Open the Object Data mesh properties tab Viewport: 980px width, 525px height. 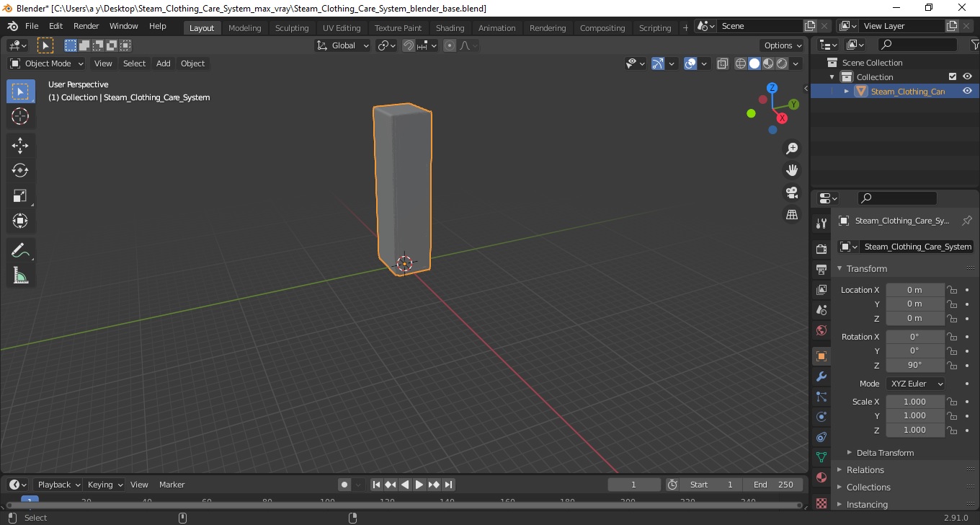pos(821,457)
